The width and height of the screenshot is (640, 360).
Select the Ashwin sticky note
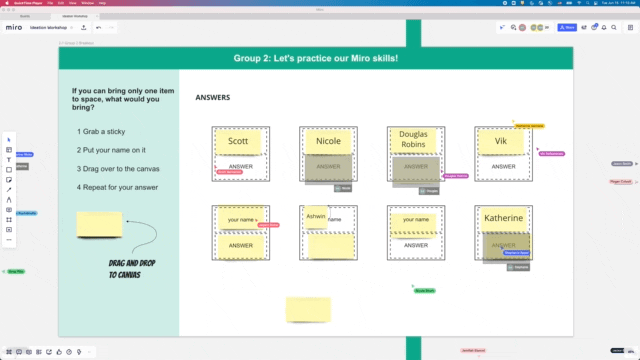click(x=316, y=217)
